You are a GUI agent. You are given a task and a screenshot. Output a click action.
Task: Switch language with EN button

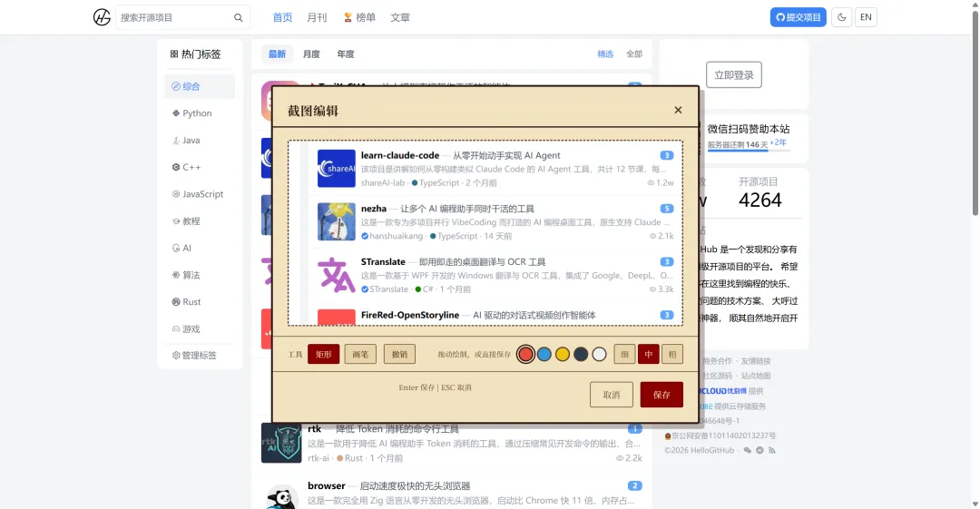[866, 17]
